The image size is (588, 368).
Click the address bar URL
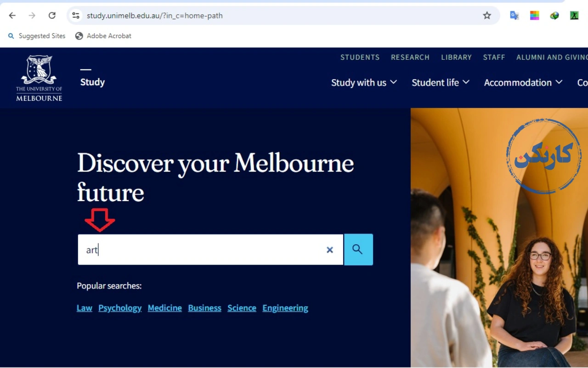pos(154,16)
